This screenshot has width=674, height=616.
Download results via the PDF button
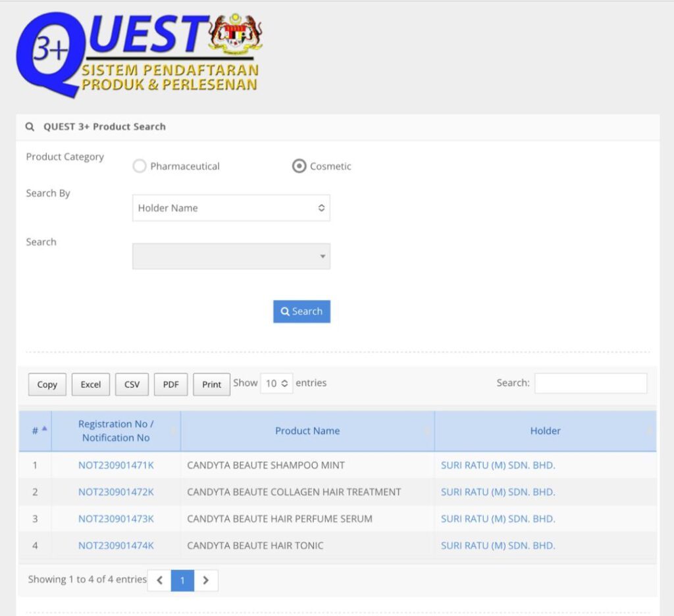pyautogui.click(x=170, y=384)
